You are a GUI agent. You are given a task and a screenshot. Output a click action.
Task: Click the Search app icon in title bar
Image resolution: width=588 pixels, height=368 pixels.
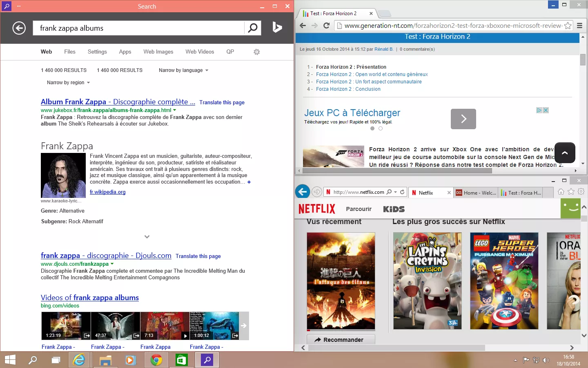pos(7,6)
